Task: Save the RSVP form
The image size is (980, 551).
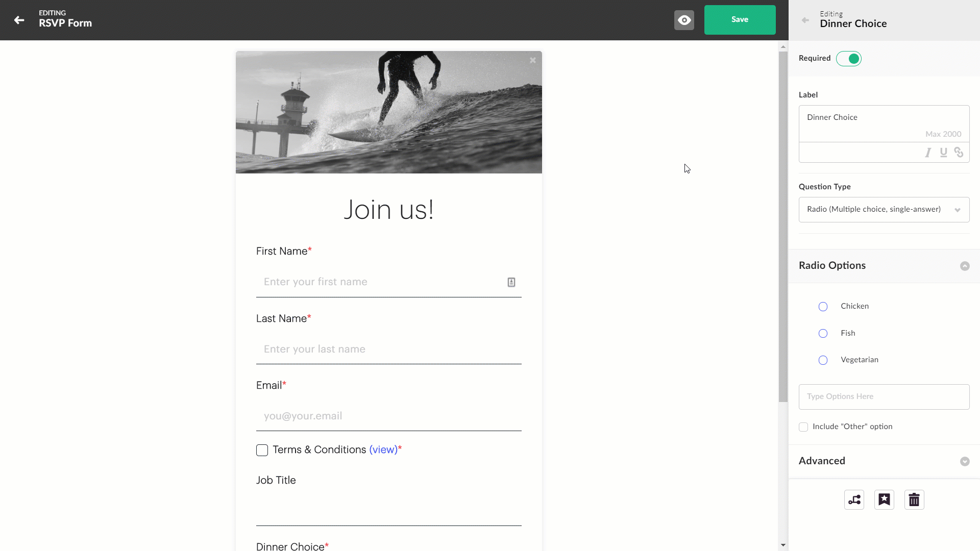Action: point(740,20)
